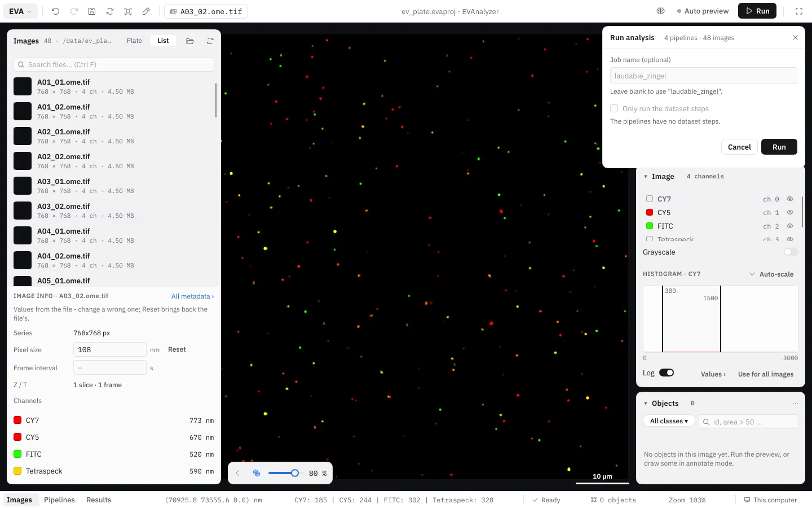Expand the Auto-scale histogram chevron
This screenshot has height=508, width=812.
752,274
